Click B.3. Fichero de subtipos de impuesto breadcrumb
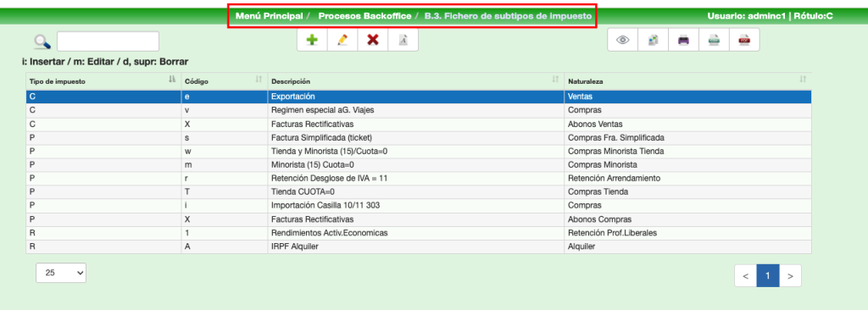 tap(509, 16)
